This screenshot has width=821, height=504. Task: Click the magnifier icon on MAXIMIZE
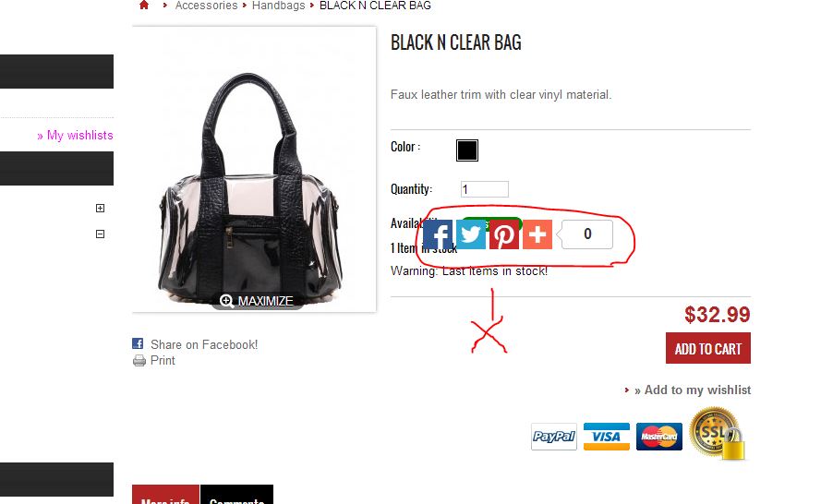tap(226, 301)
